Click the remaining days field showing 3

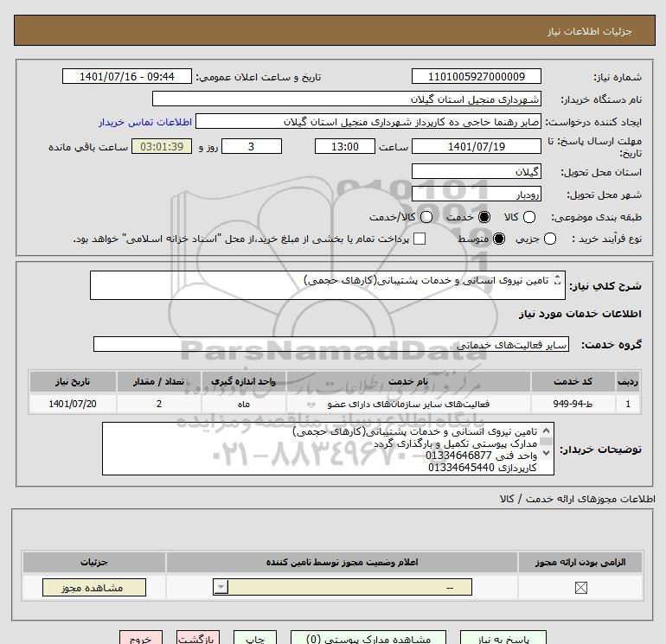click(x=252, y=146)
